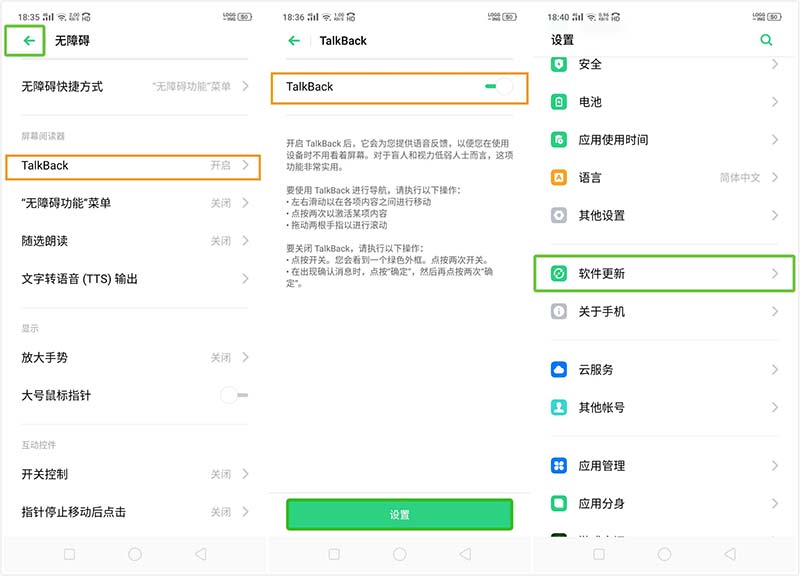Open 无障碍快捷方式 settings
Viewport: 800px width, 576px height.
click(x=133, y=87)
